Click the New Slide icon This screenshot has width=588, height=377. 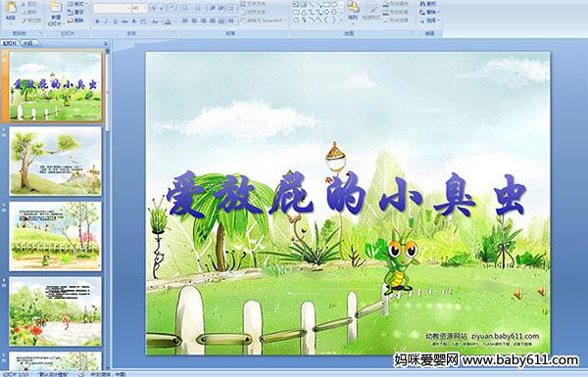pos(56,8)
